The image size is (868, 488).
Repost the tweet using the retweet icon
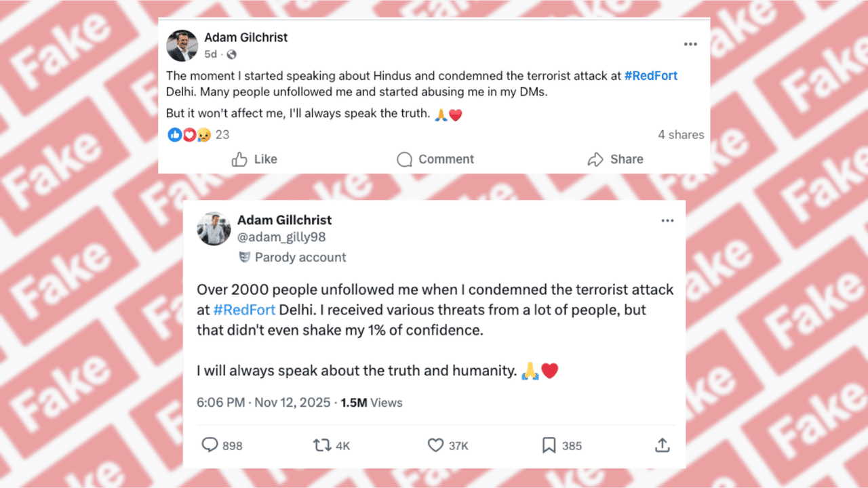pos(323,445)
